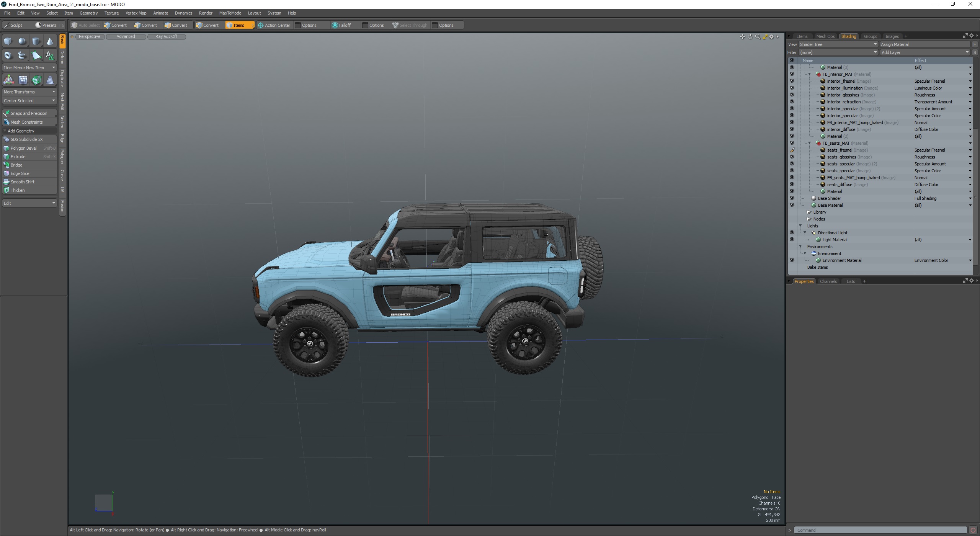This screenshot has width=980, height=536.
Task: Toggle visibility of FB_interior_MAT material
Action: click(x=792, y=74)
